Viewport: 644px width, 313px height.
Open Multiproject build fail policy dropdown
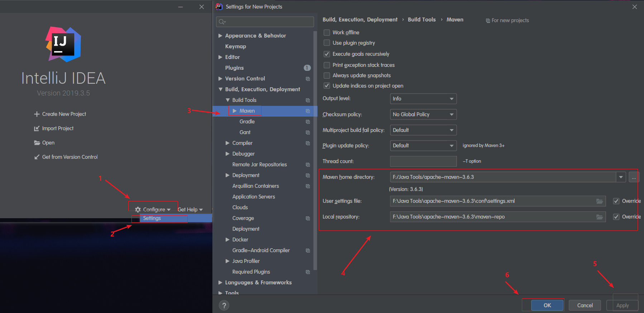coord(423,130)
